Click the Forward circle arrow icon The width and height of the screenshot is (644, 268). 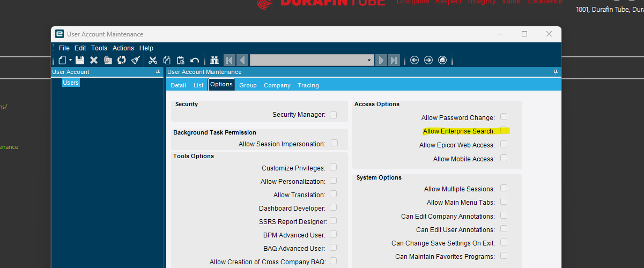(428, 60)
